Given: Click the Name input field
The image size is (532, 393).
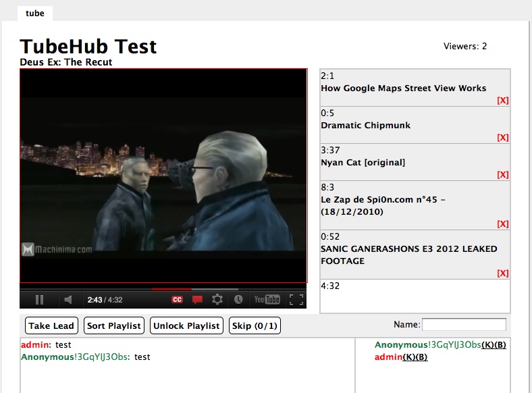Looking at the screenshot, I should click(x=464, y=325).
